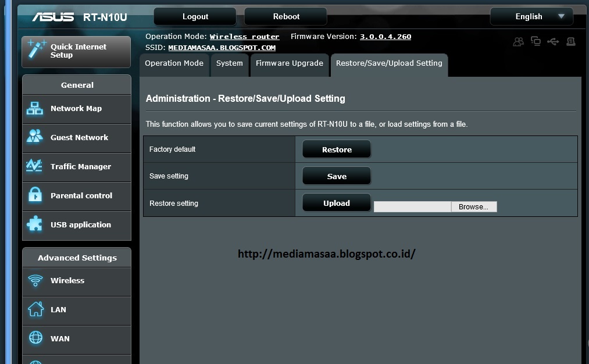This screenshot has height=364, width=589.
Task: Click the printer status icon
Action: (x=571, y=41)
